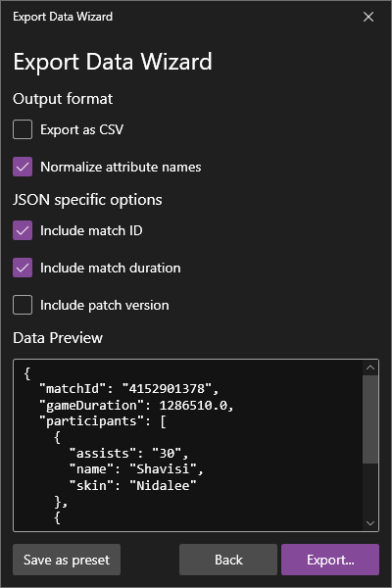The height and width of the screenshot is (588, 392).
Task: Click the "matchId" line in preview
Action: click(x=129, y=388)
